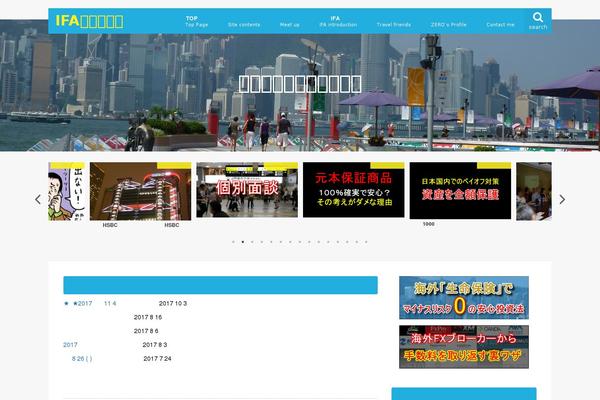Screen dimensions: 600x400
Task: Open the 元本保証商品 thumbnail
Action: pyautogui.click(x=354, y=190)
